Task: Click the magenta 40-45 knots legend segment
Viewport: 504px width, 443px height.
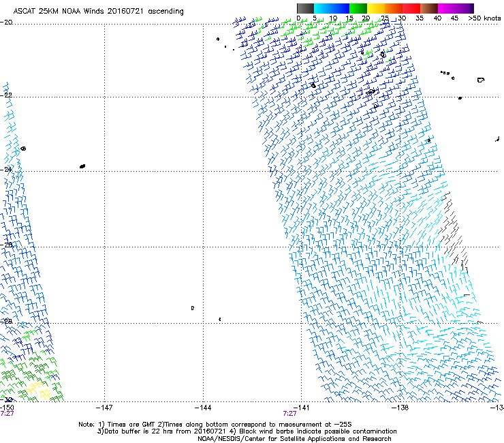Action: (x=447, y=8)
